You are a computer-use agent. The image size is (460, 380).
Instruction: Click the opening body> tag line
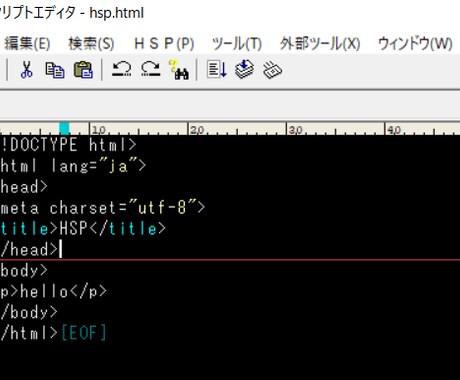[x=24, y=270]
